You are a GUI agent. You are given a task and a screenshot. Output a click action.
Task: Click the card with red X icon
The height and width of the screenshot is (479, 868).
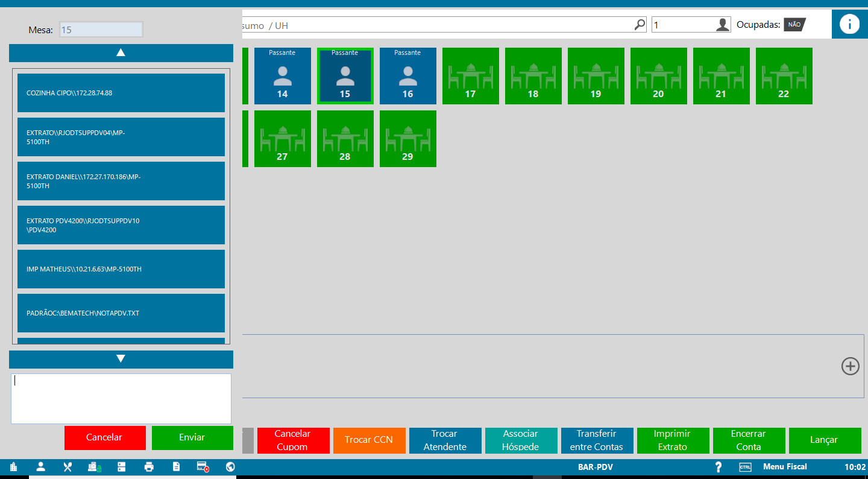click(x=203, y=467)
